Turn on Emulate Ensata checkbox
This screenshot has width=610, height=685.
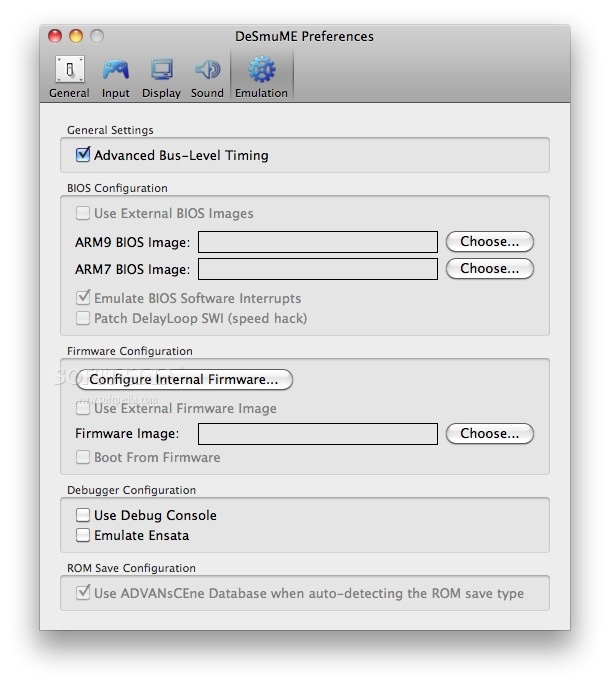[83, 535]
